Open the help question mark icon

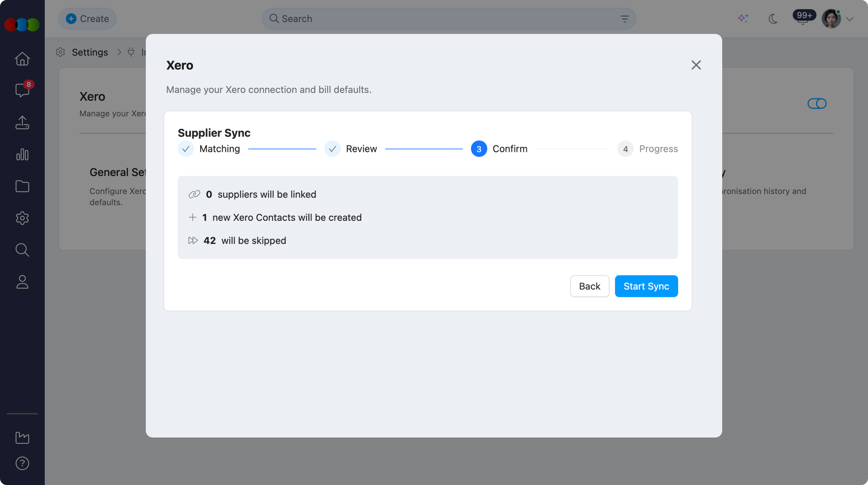pyautogui.click(x=22, y=463)
